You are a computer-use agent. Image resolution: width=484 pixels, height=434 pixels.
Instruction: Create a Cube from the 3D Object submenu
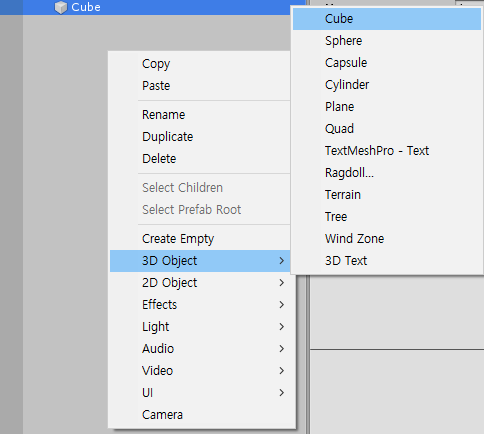click(x=387, y=19)
